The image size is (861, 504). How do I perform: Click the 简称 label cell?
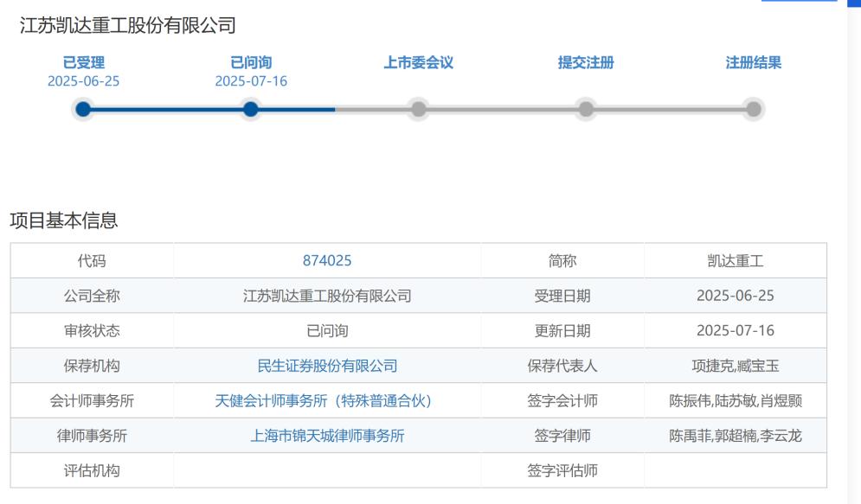(562, 260)
